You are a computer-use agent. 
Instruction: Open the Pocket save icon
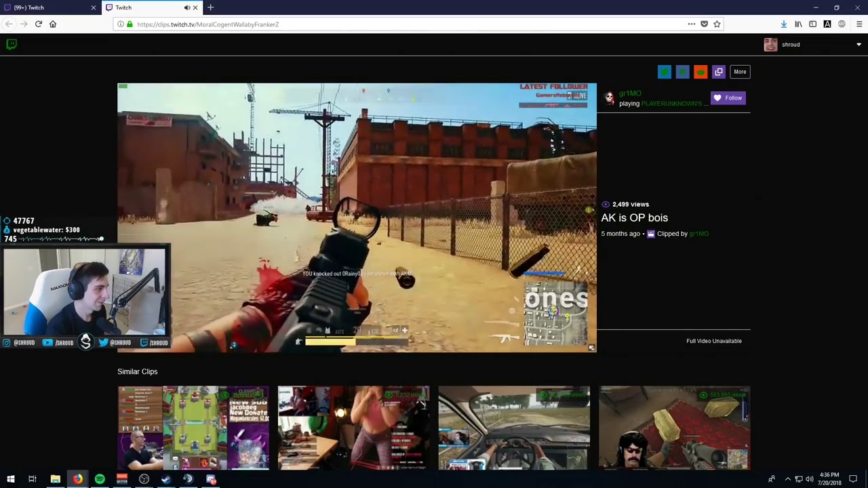704,24
